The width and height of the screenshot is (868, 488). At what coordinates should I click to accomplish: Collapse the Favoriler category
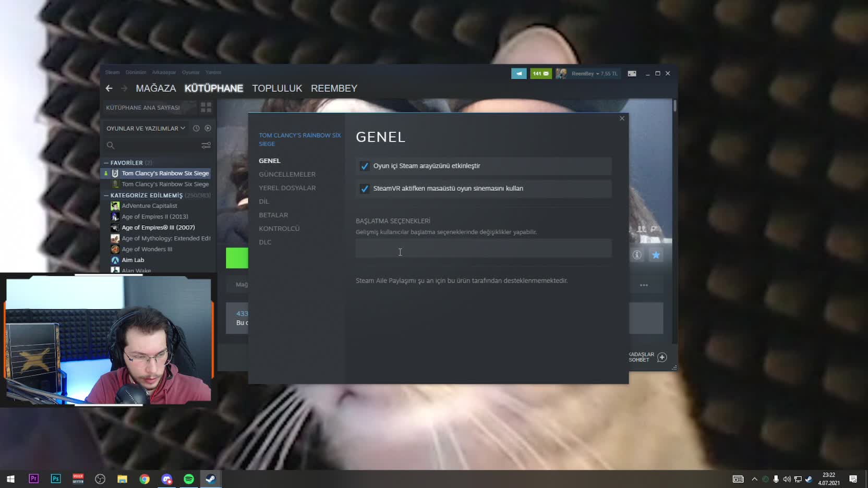(106, 163)
